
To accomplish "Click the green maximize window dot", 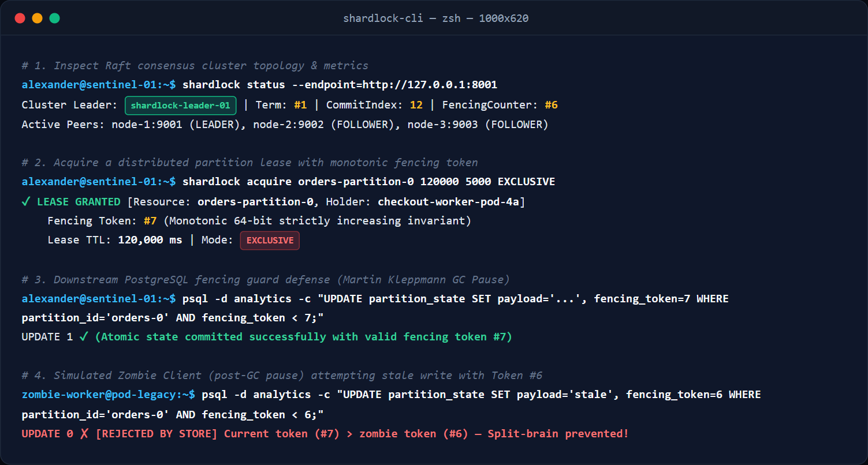I will tap(54, 18).
